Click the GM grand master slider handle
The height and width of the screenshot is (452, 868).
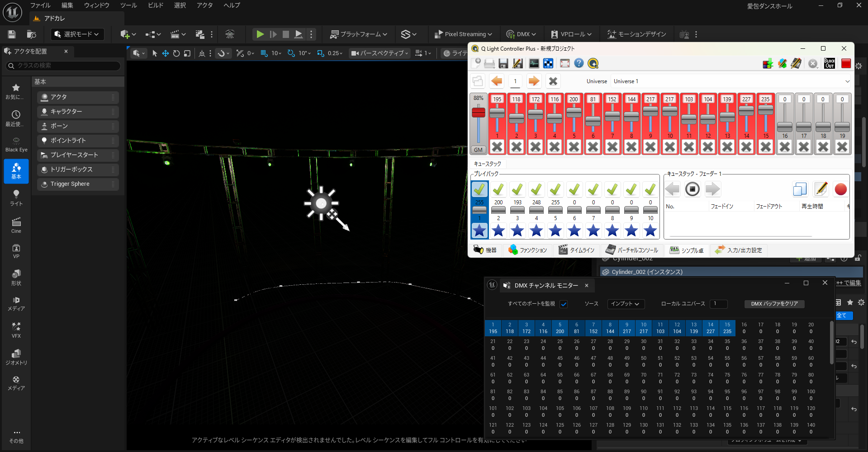[478, 113]
